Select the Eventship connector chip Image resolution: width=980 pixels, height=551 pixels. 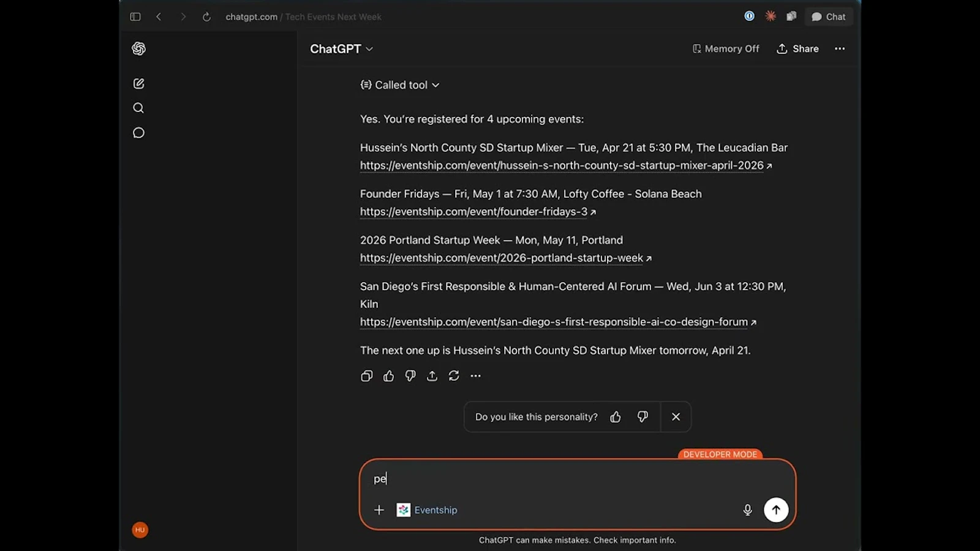pyautogui.click(x=428, y=510)
